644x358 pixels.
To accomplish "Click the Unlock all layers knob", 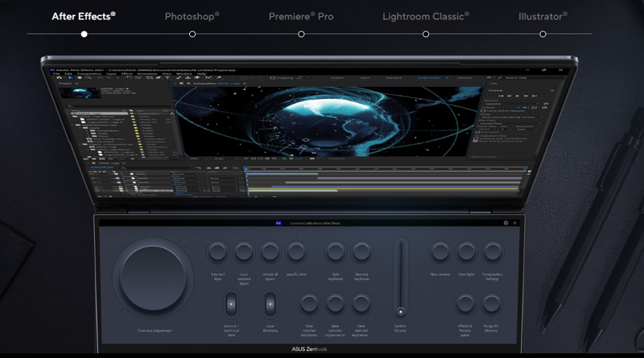I will (x=270, y=252).
